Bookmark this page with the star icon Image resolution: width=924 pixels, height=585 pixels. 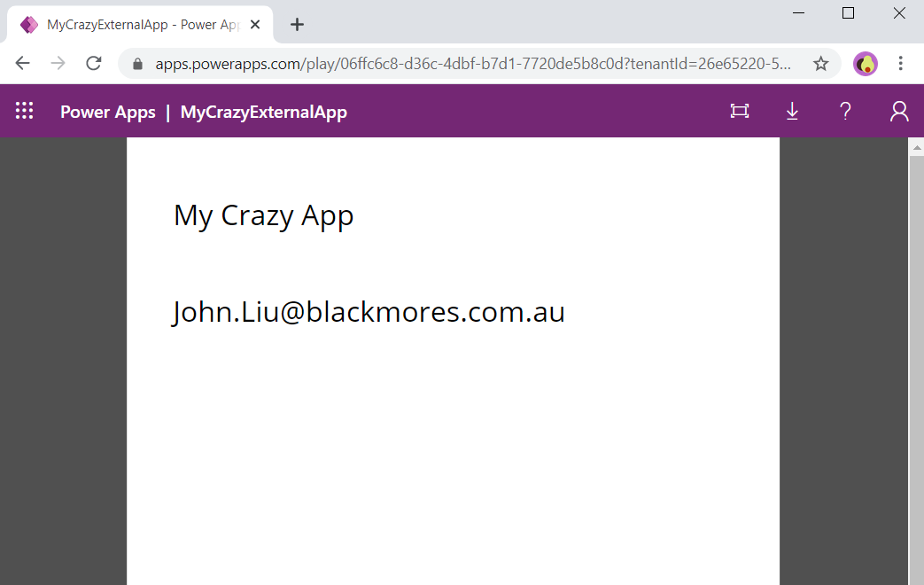(820, 64)
